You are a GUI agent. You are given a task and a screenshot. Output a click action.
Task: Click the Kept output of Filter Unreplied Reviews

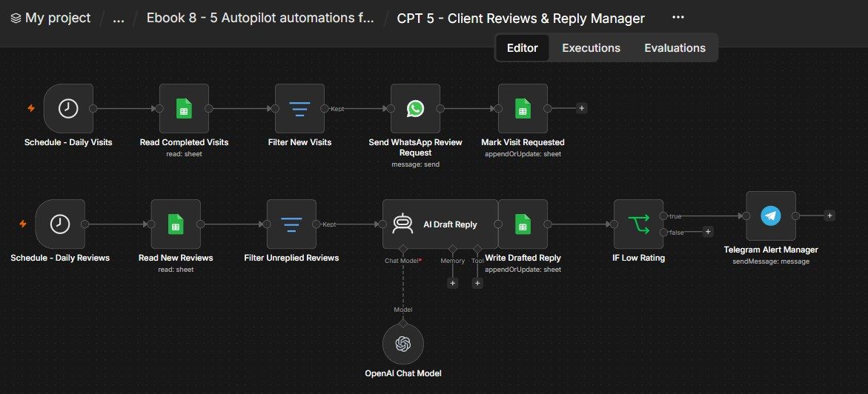tap(316, 224)
